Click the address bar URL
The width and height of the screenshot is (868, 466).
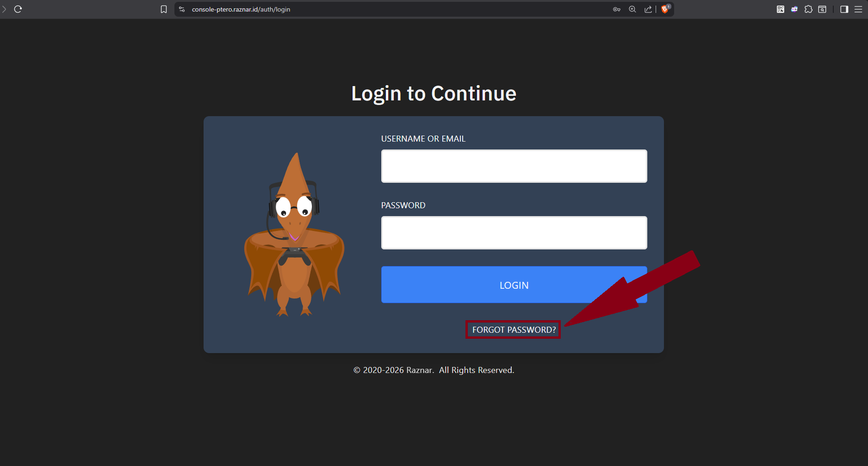(241, 9)
